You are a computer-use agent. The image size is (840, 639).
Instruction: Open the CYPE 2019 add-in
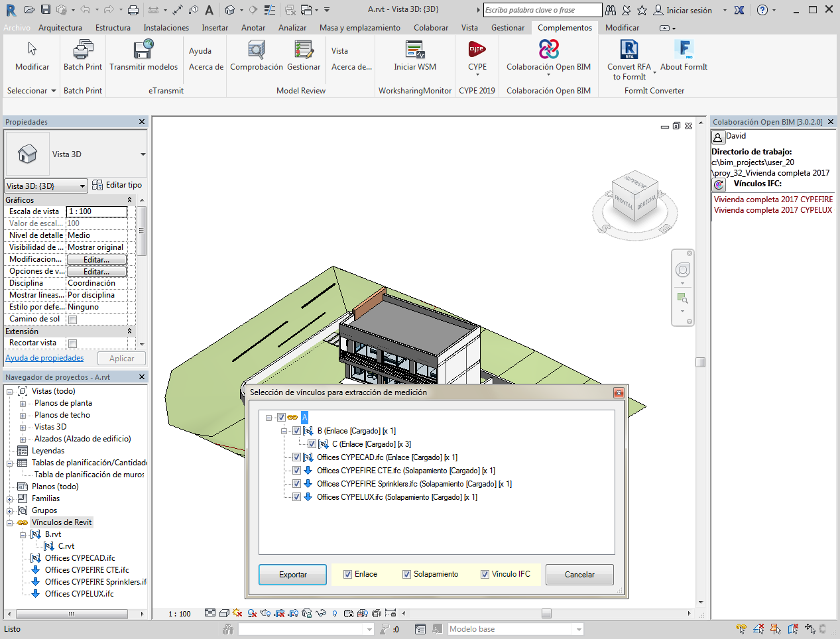coord(477,57)
